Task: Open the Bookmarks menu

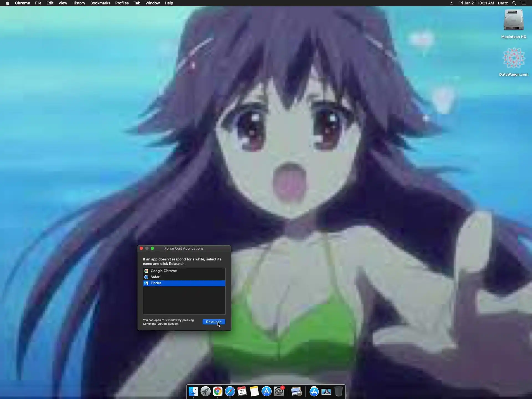Action: [x=100, y=3]
